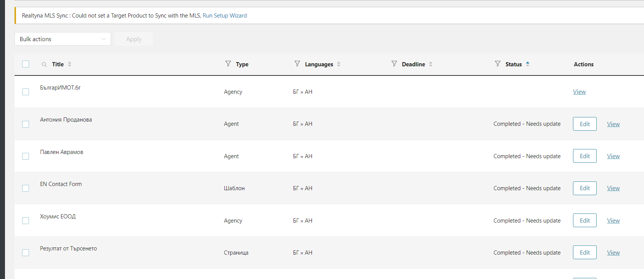Image resolution: width=644 pixels, height=279 pixels.
Task: Open the Status column filter icon
Action: pos(497,64)
